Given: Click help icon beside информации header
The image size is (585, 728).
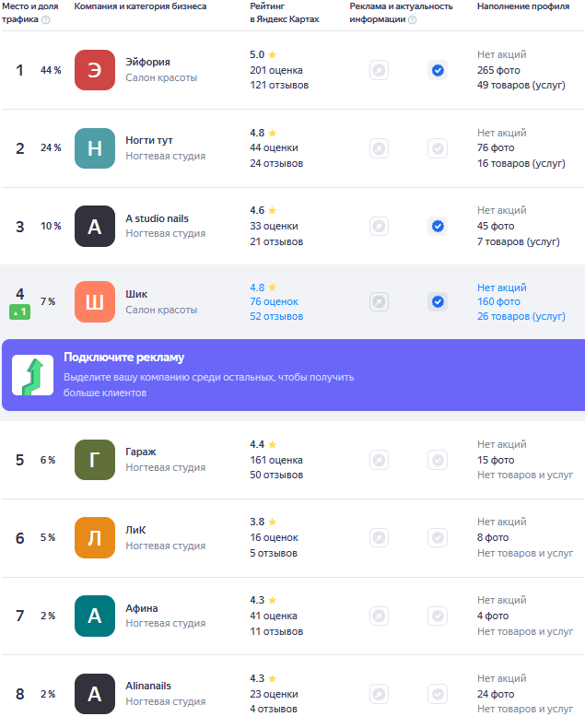Looking at the screenshot, I should tap(413, 19).
